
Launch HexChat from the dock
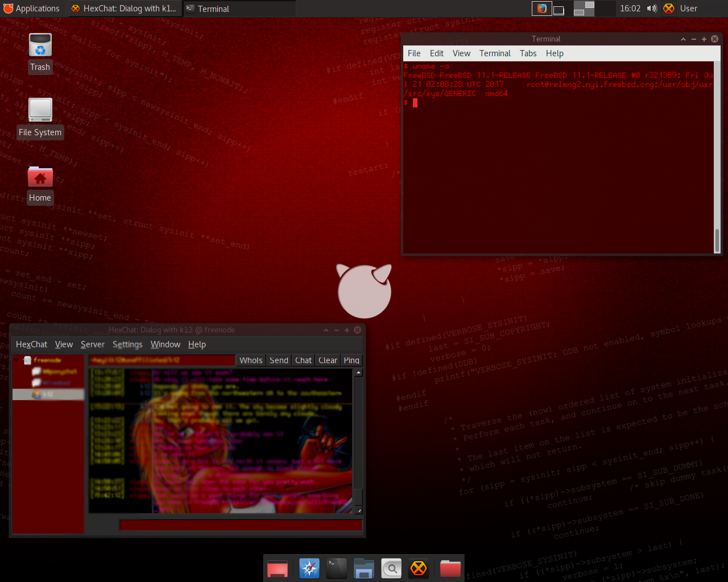click(419, 568)
